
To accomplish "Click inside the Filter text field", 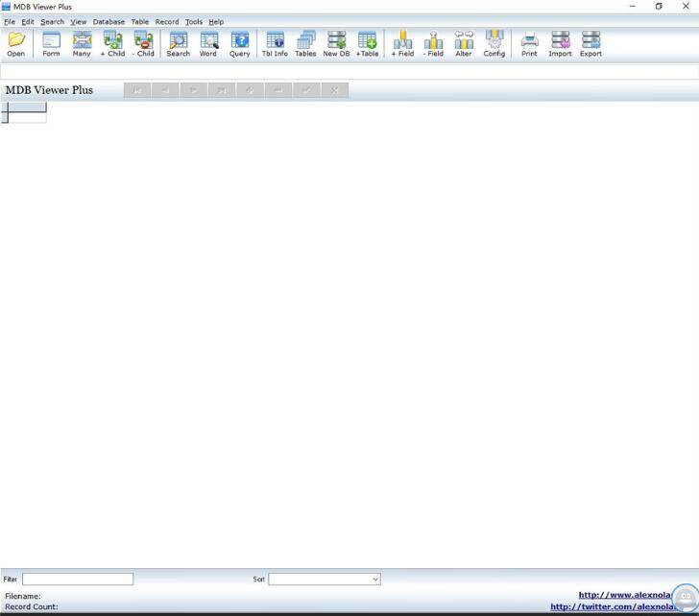I will pos(78,580).
